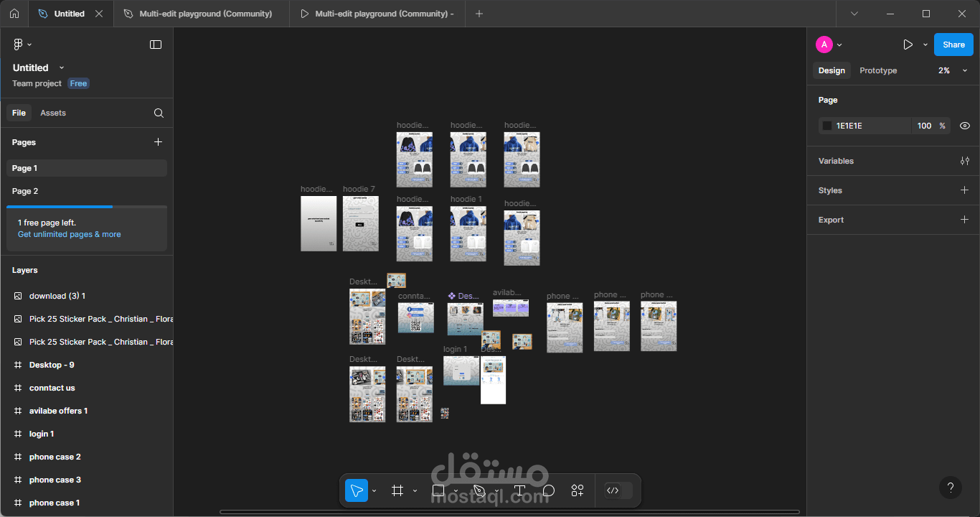The image size is (980, 517).
Task: Switch to Multi-edit playground prototype tab
Action: pyautogui.click(x=378, y=14)
